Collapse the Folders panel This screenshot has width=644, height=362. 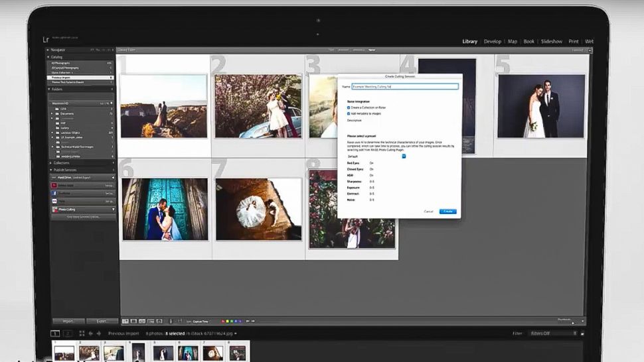click(x=49, y=89)
